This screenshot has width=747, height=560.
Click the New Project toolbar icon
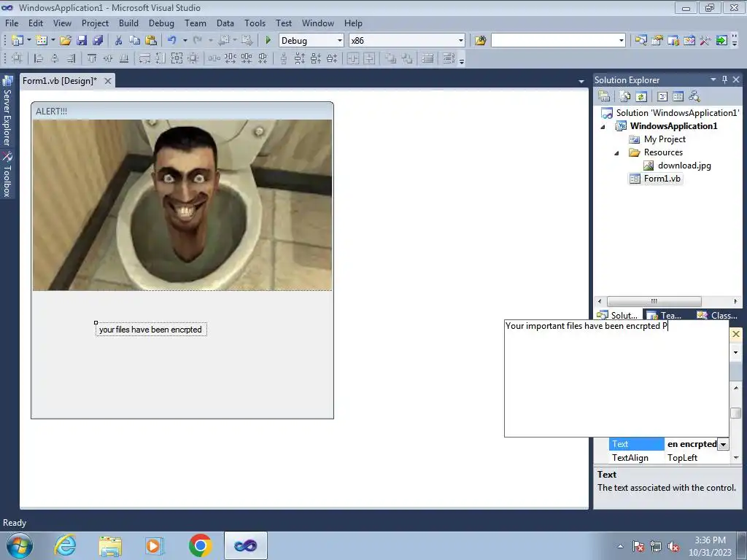point(18,41)
